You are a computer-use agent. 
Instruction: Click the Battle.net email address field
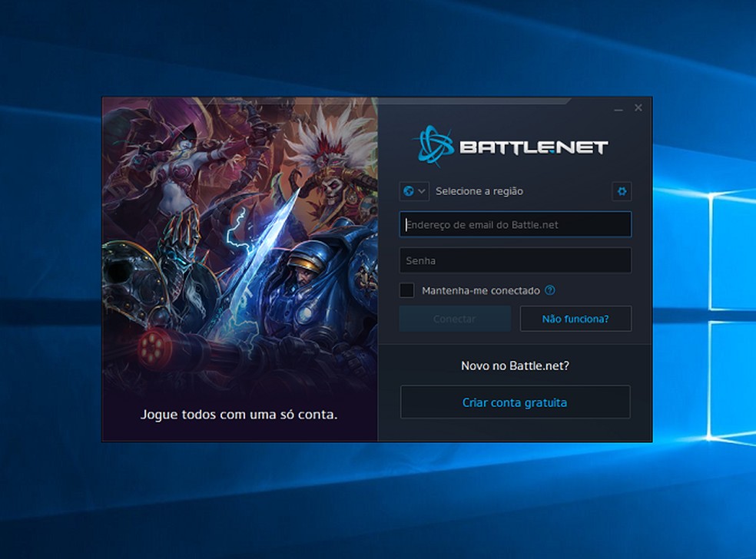(x=516, y=224)
